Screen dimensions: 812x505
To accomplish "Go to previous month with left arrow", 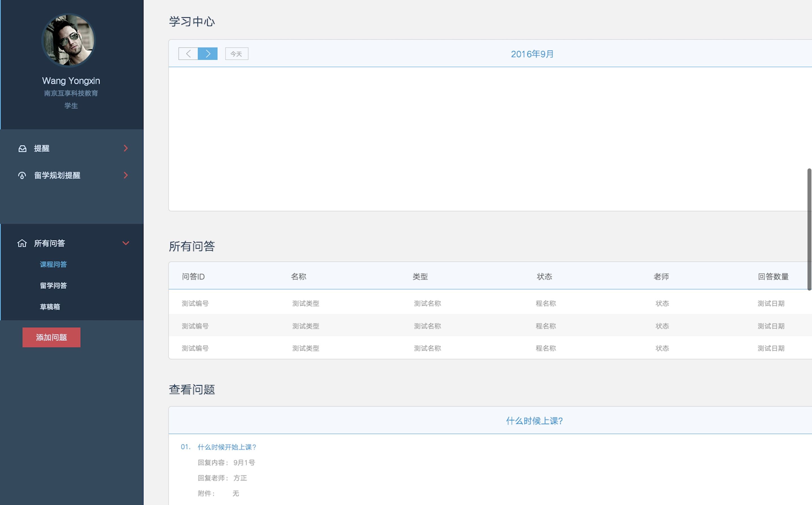I will [x=188, y=54].
